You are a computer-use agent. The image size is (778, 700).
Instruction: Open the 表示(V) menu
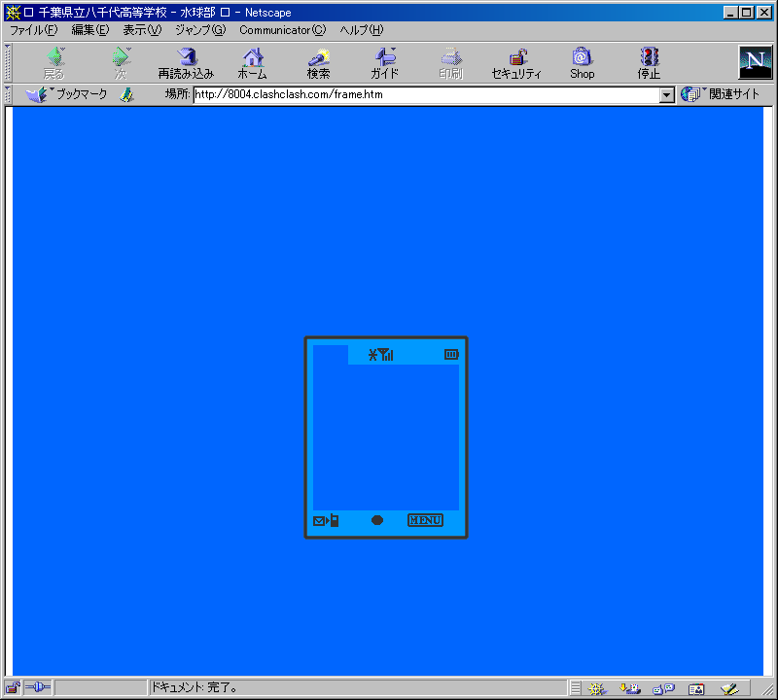point(142,30)
